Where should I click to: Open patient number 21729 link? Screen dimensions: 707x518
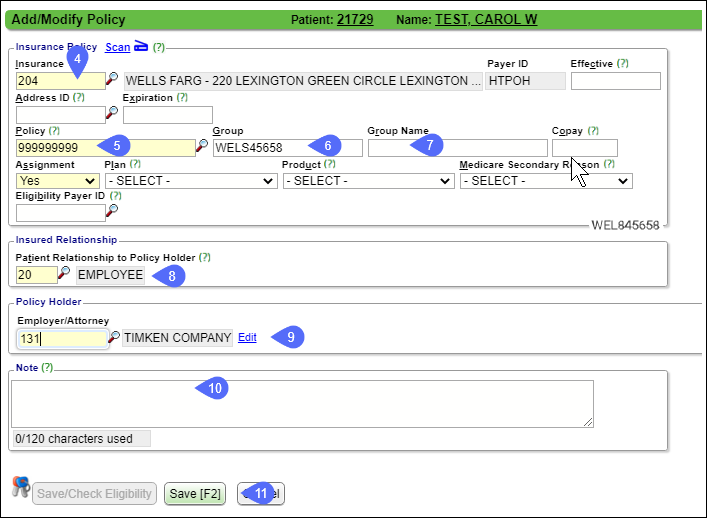(354, 19)
